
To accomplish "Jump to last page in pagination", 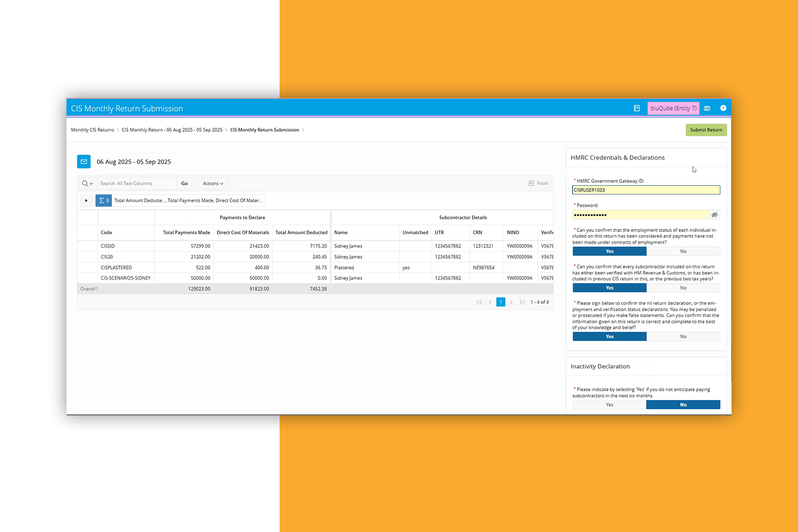I will point(522,302).
